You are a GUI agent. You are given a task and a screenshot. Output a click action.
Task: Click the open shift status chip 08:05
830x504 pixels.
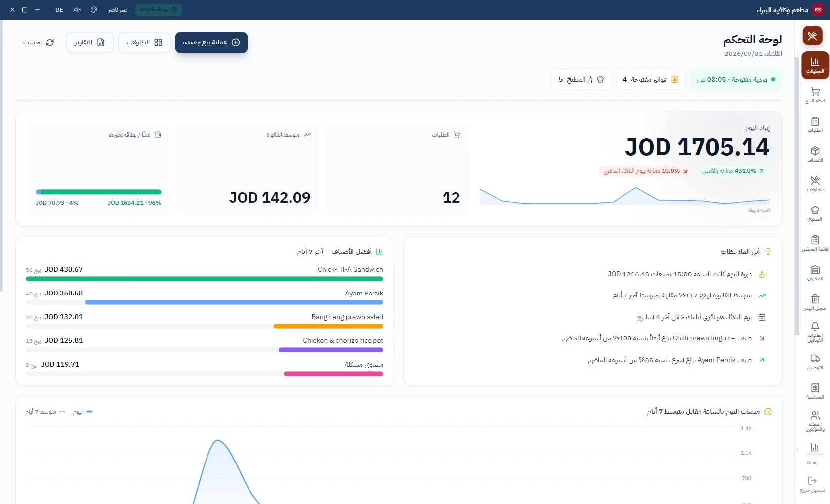point(736,79)
